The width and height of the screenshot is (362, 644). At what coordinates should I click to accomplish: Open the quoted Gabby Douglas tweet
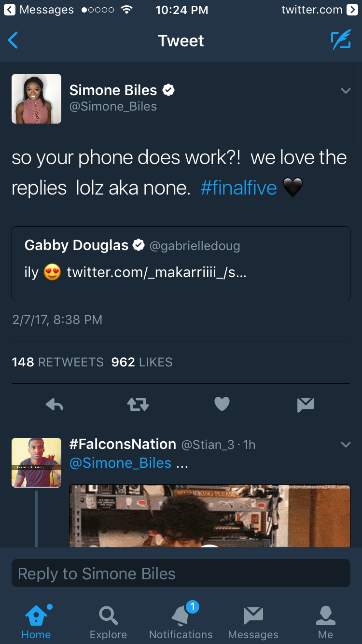[181, 263]
